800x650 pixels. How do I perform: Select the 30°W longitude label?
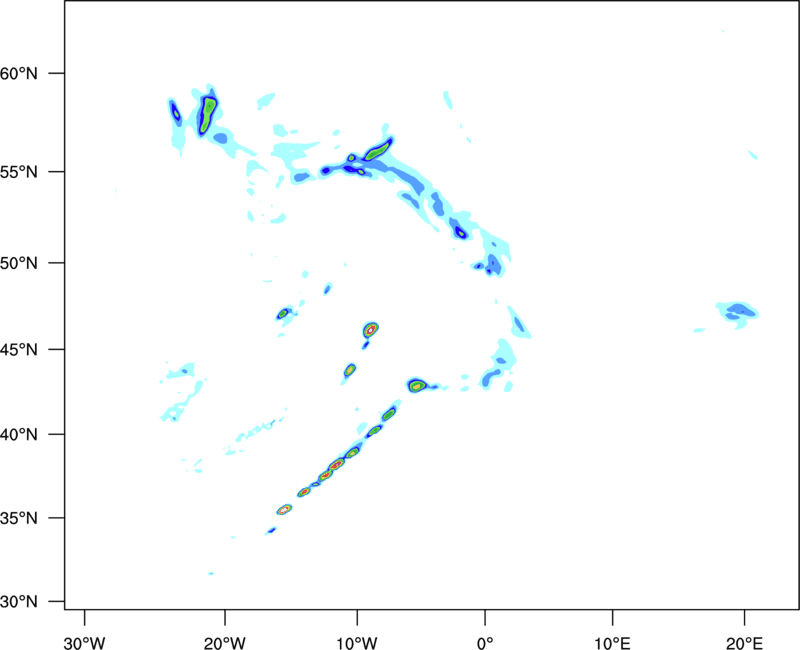click(84, 643)
